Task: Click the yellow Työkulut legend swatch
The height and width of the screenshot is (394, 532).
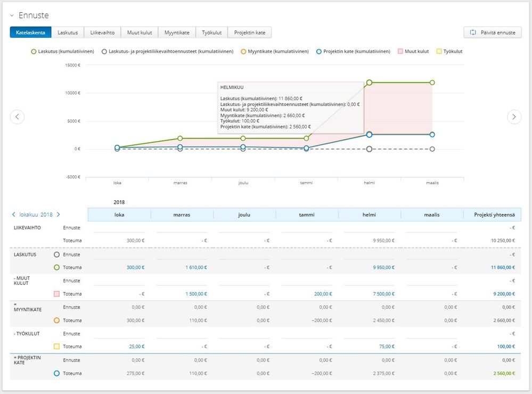Action: pyautogui.click(x=439, y=52)
